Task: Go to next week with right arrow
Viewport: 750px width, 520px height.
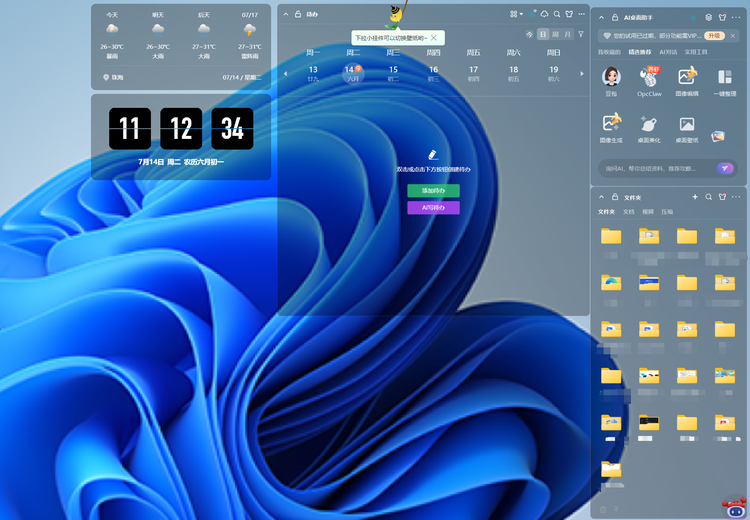Action: pyautogui.click(x=582, y=74)
